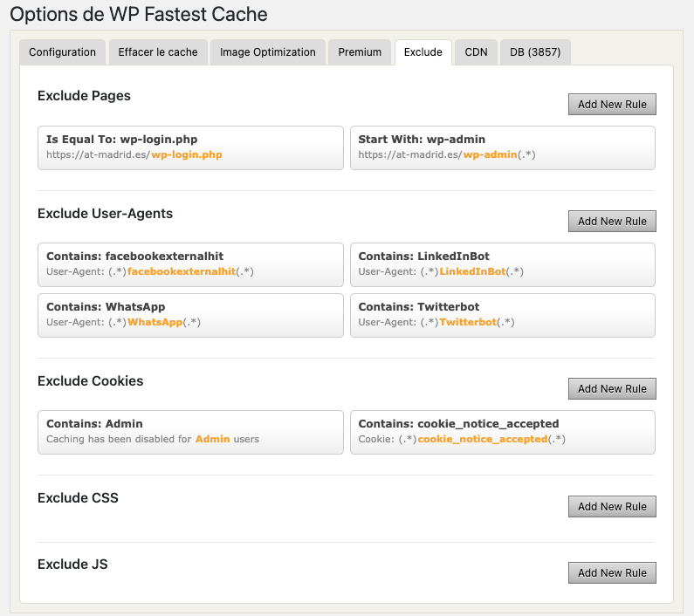
Task: Open the wp-login.php exclude page rule
Action: click(x=190, y=147)
